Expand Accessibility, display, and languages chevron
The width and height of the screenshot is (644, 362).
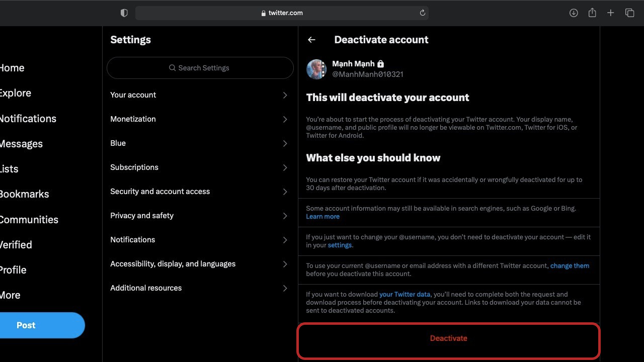[x=285, y=264]
